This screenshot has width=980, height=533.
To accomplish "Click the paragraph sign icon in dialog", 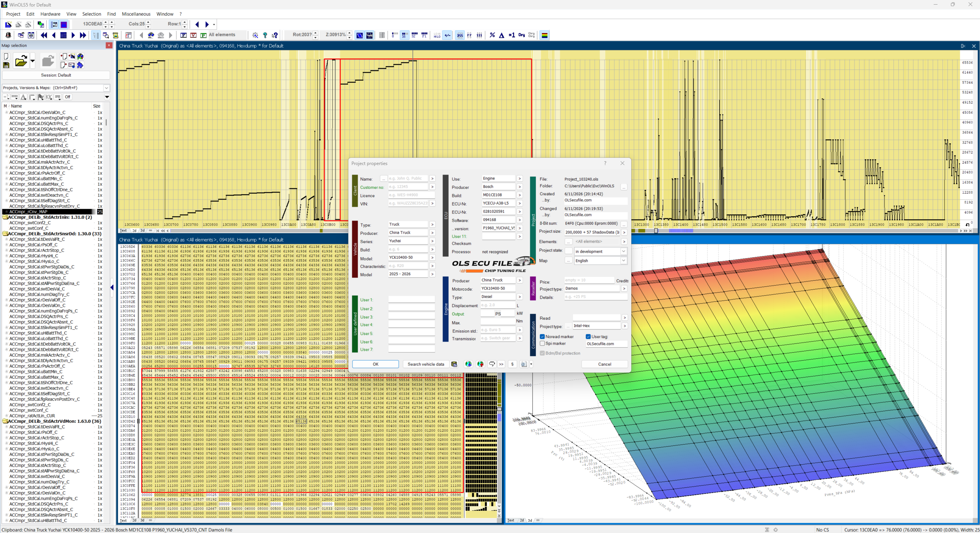I will (x=512, y=364).
